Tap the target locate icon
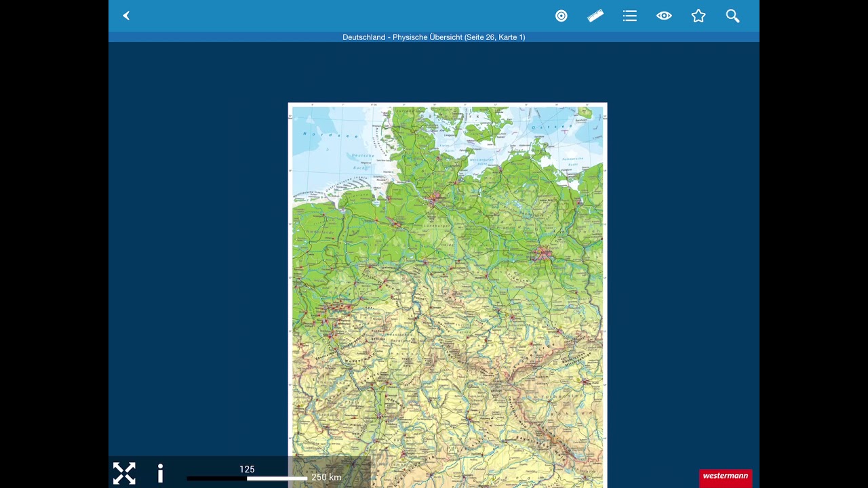868x488 pixels. pos(561,16)
